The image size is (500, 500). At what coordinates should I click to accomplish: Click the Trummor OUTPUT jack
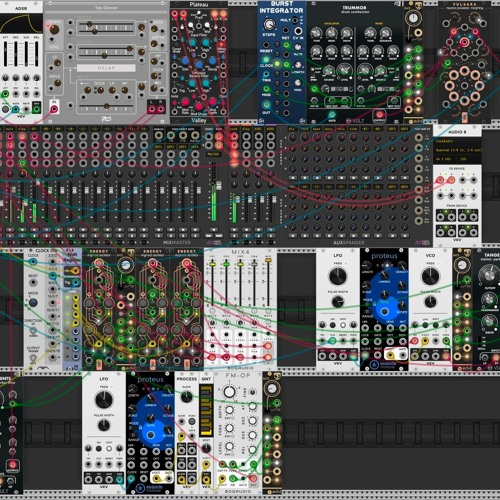tap(379, 114)
